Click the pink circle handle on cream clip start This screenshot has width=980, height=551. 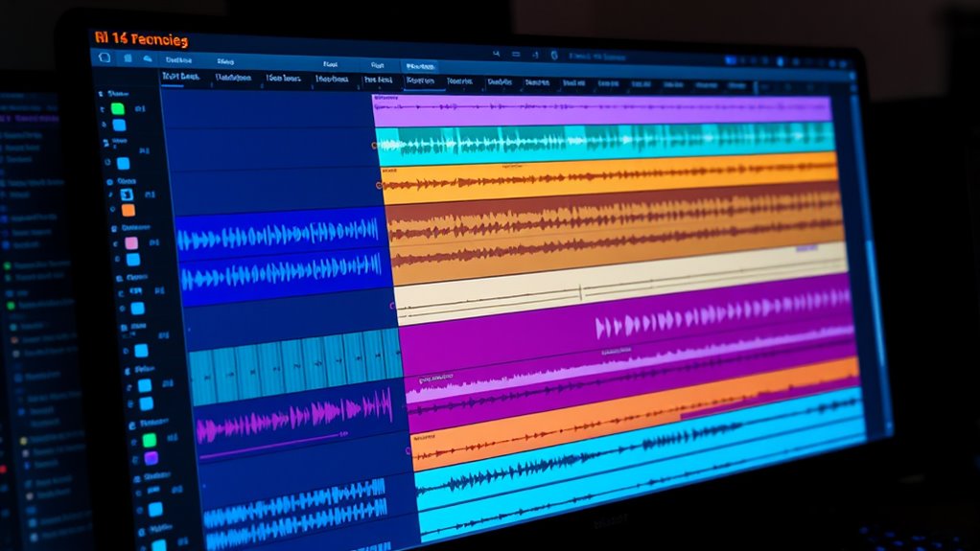click(x=392, y=306)
